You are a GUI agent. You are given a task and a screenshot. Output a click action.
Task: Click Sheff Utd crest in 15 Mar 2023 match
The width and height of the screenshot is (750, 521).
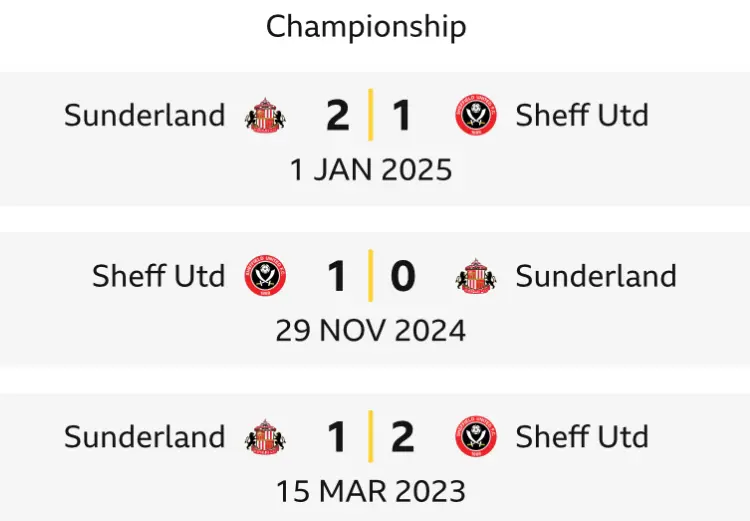coord(476,436)
